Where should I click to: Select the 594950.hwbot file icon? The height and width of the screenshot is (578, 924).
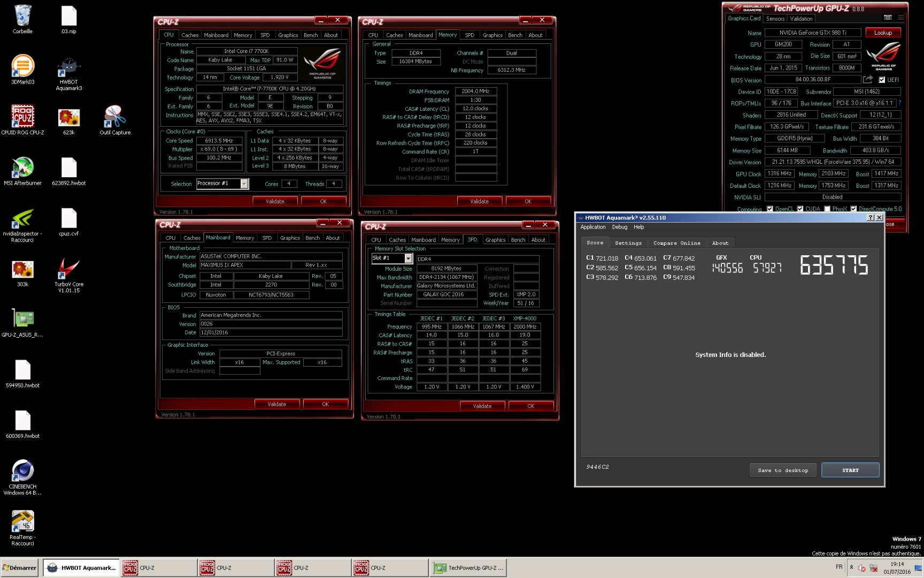pyautogui.click(x=22, y=373)
